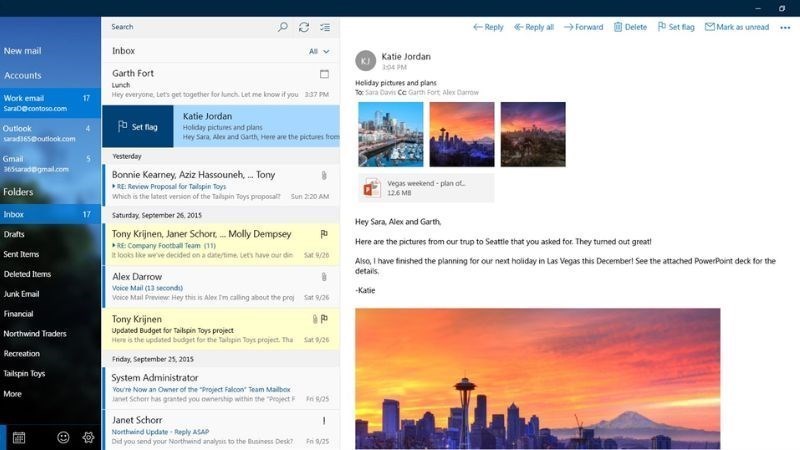Open the Junk Email folder
The height and width of the screenshot is (450, 800).
(21, 294)
